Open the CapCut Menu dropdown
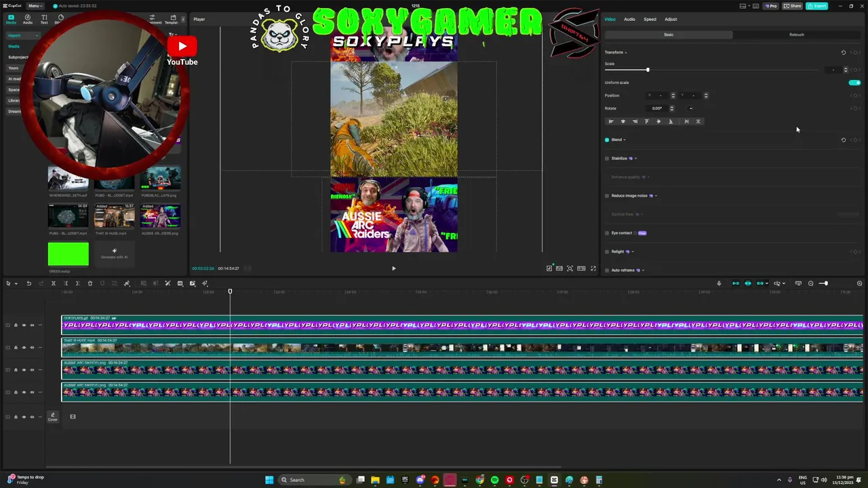868x488 pixels. pyautogui.click(x=34, y=5)
